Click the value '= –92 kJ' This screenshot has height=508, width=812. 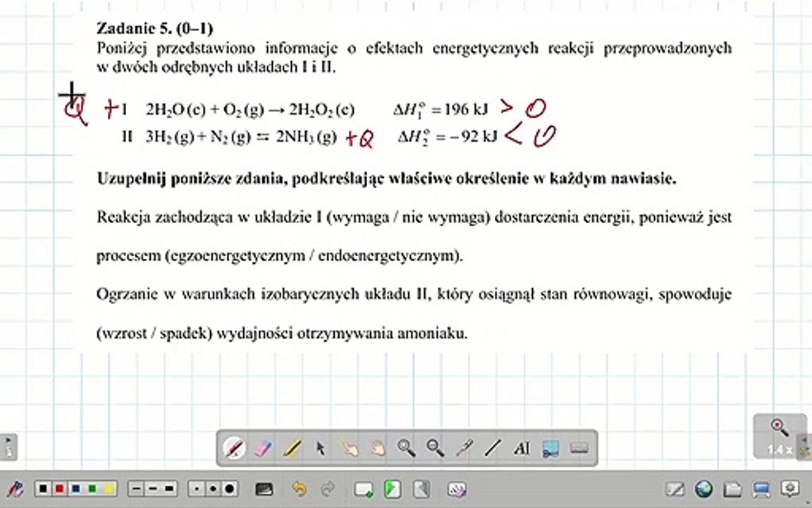467,136
